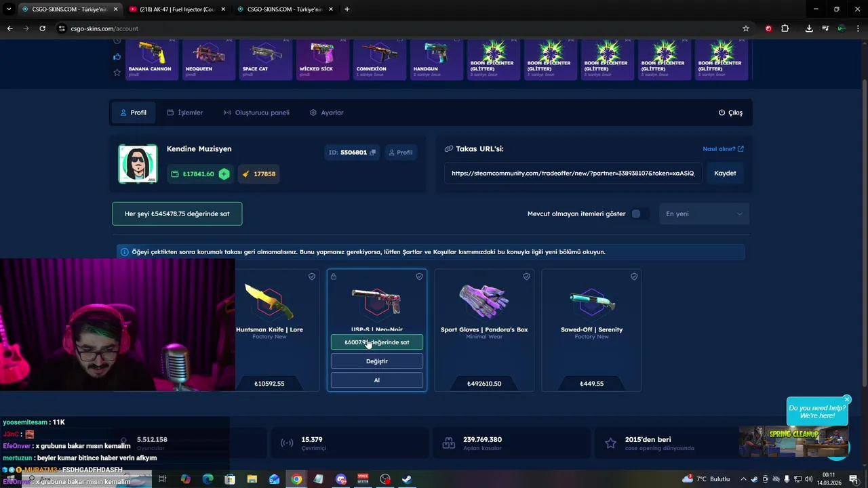Open the Sawed-Off | Serenity item card
868x488 pixels.
pyautogui.click(x=591, y=330)
